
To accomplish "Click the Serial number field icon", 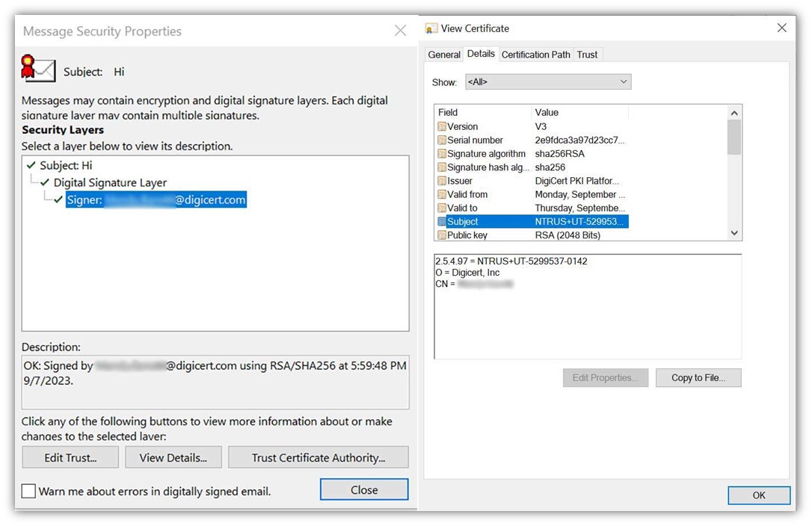I will coord(443,140).
